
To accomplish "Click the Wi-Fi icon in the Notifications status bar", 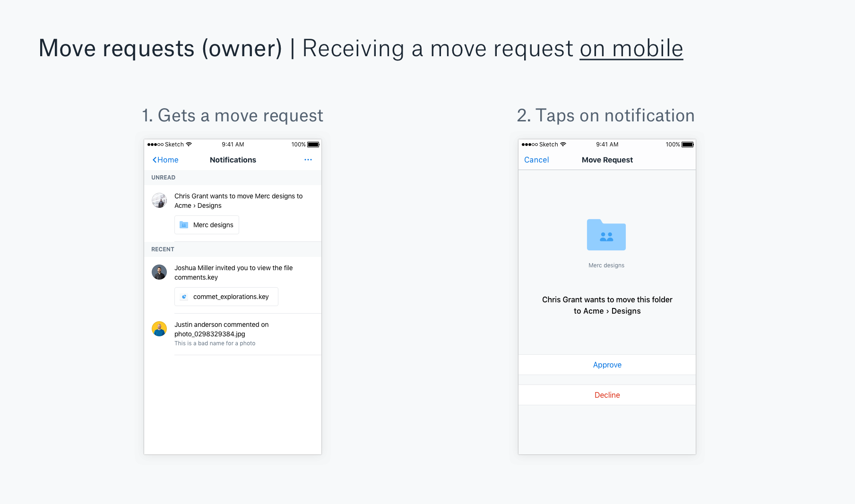I will click(189, 144).
